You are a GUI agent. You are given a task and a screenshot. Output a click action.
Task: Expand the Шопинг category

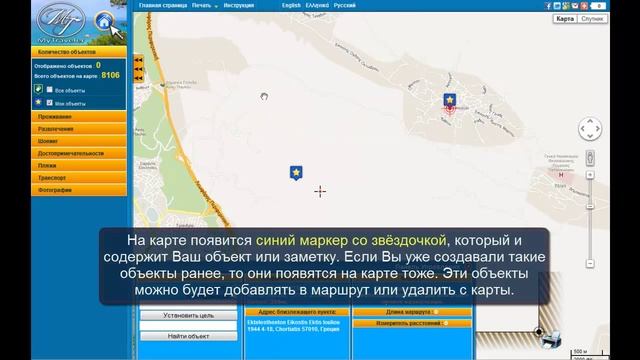(79, 141)
